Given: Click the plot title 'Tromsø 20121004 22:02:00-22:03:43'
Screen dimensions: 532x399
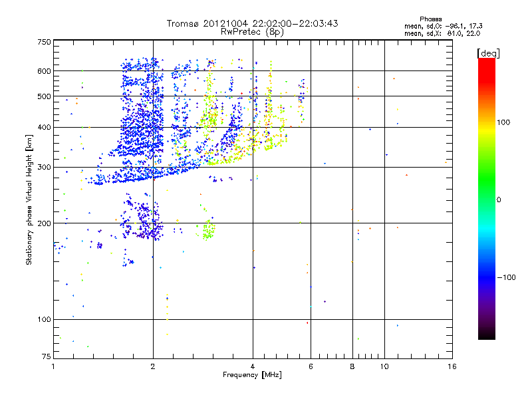Looking at the screenshot, I should [x=252, y=23].
